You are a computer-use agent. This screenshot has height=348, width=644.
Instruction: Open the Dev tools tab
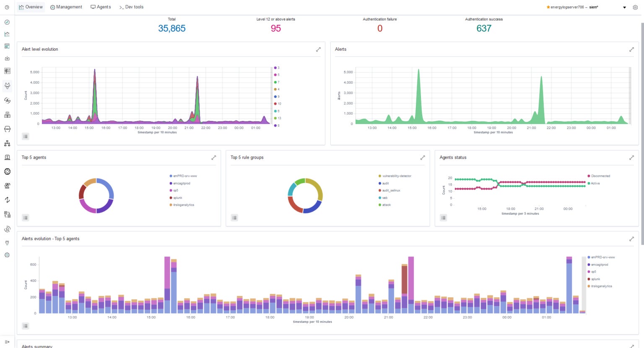(x=131, y=7)
